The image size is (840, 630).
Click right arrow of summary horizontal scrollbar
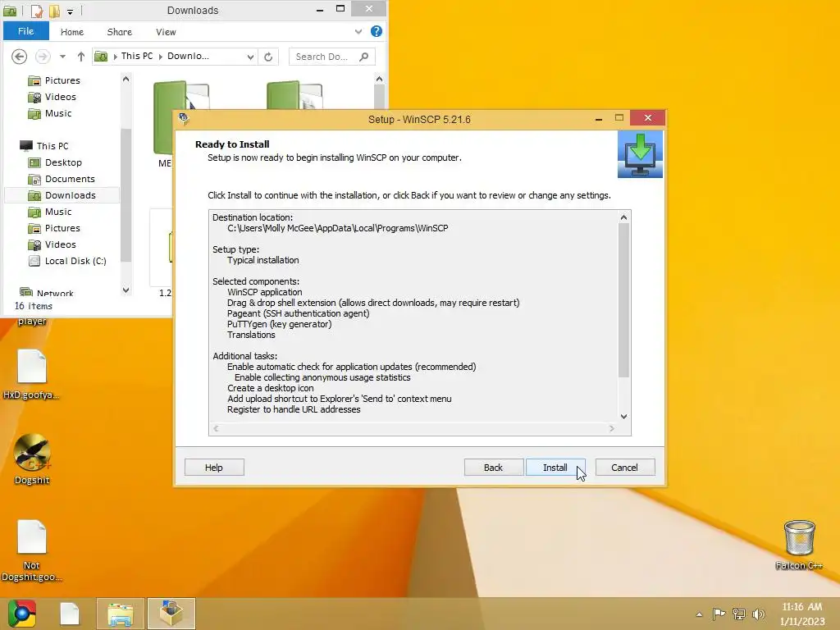612,428
